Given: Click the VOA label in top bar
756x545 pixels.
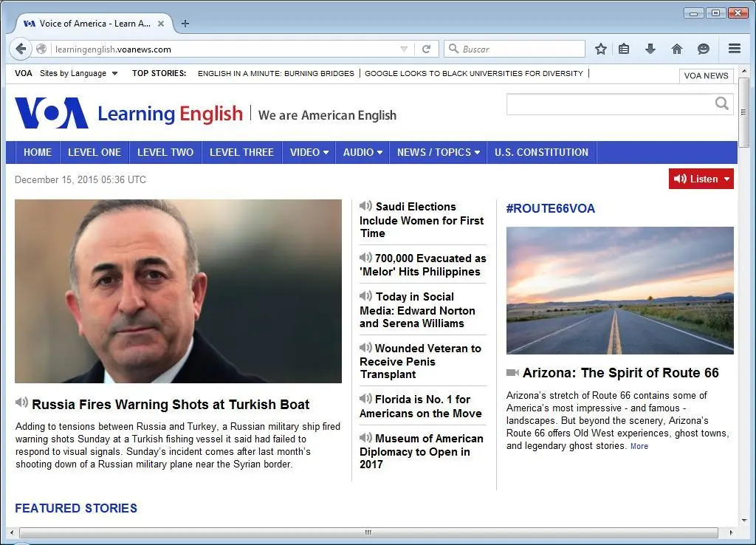Looking at the screenshot, I should [23, 73].
